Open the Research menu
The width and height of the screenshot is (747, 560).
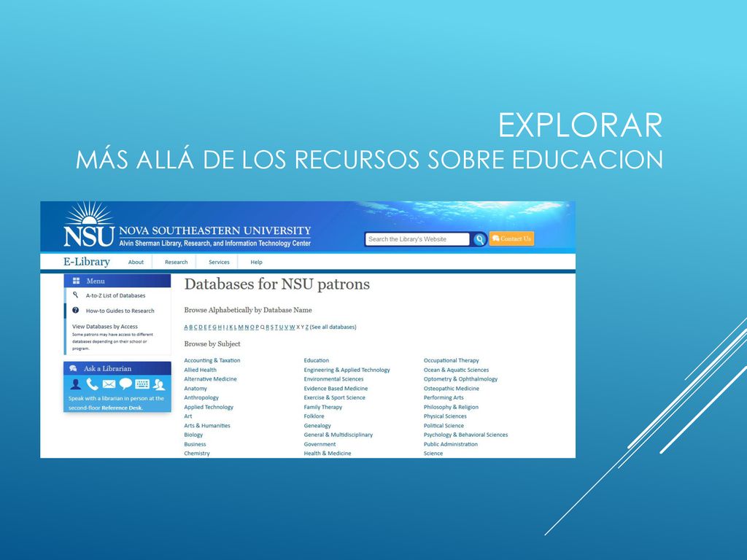[177, 262]
